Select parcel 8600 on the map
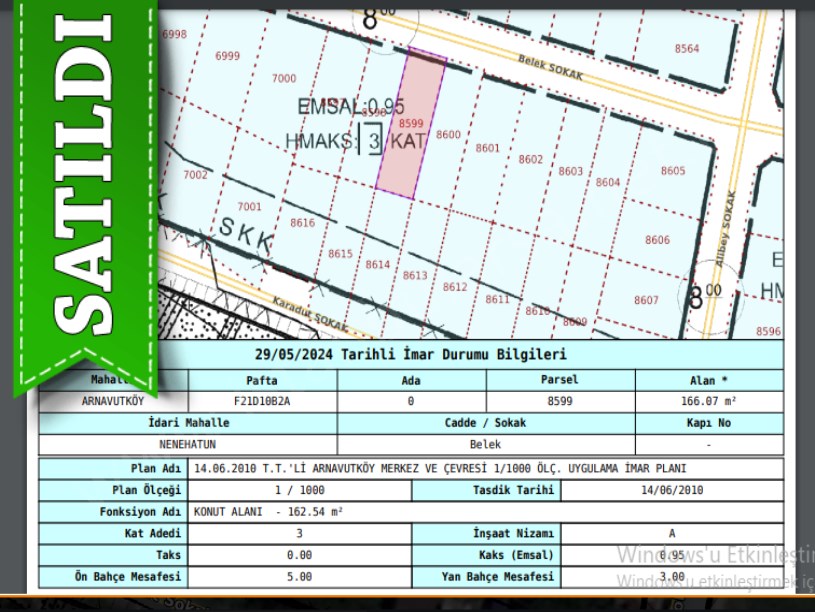The height and width of the screenshot is (612, 815). click(449, 135)
